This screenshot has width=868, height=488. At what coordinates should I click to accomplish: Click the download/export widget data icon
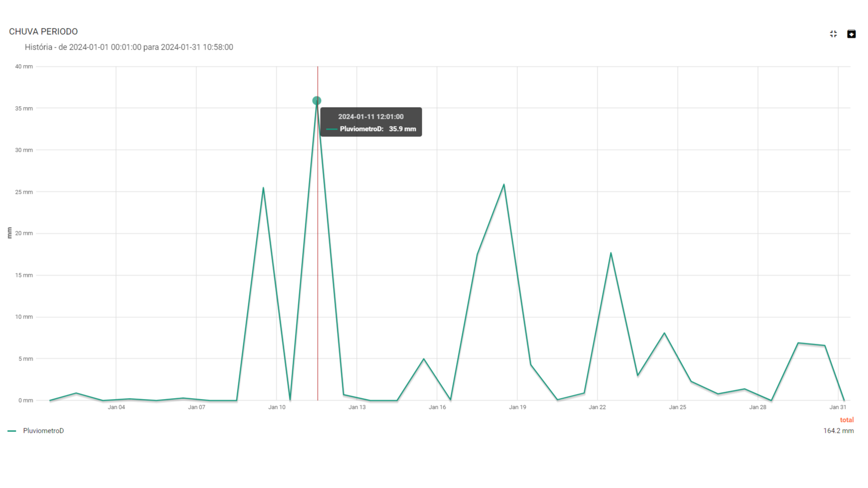coord(851,34)
